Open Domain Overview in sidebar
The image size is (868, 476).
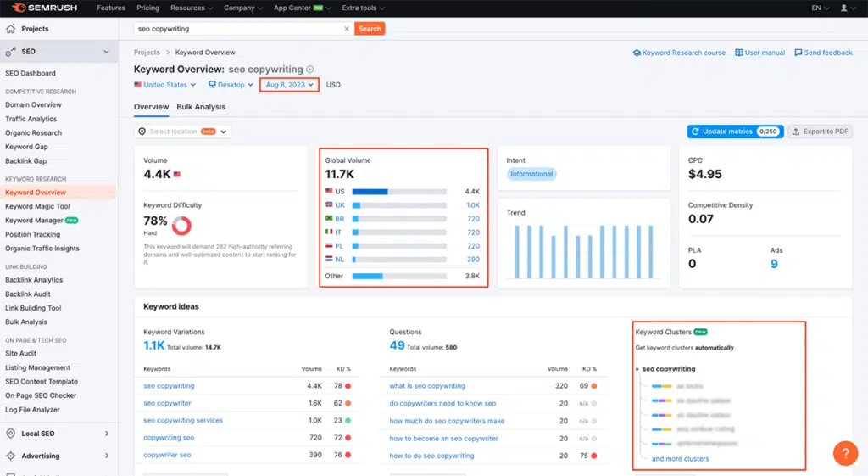point(33,104)
